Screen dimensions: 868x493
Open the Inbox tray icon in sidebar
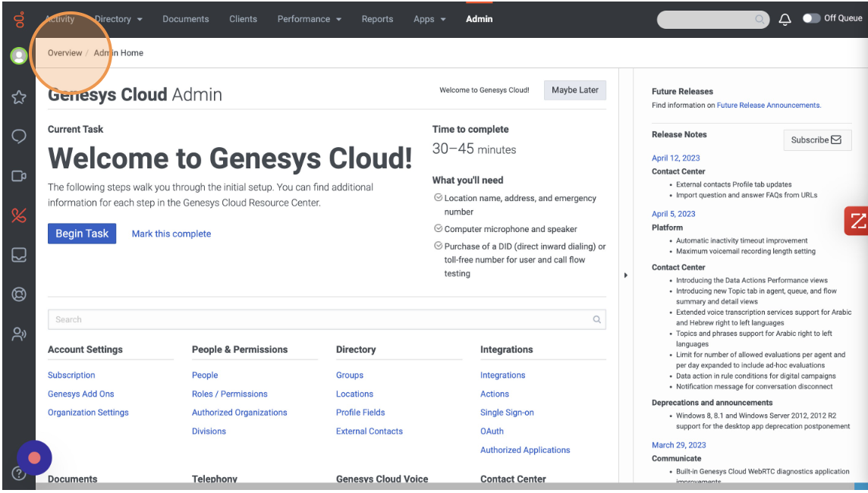[x=19, y=255]
